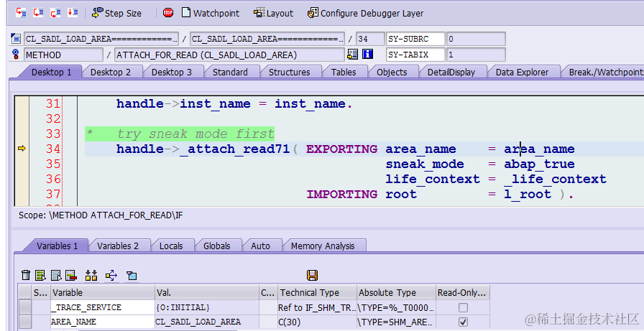Screen dimensions: 644x331
Task: Select the Variables 2 tab
Action: click(x=117, y=246)
